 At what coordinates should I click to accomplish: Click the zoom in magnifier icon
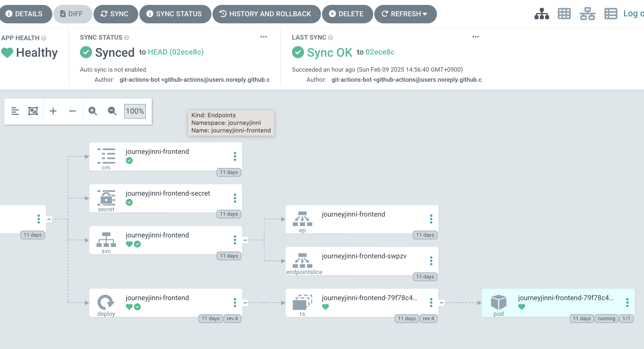(92, 111)
